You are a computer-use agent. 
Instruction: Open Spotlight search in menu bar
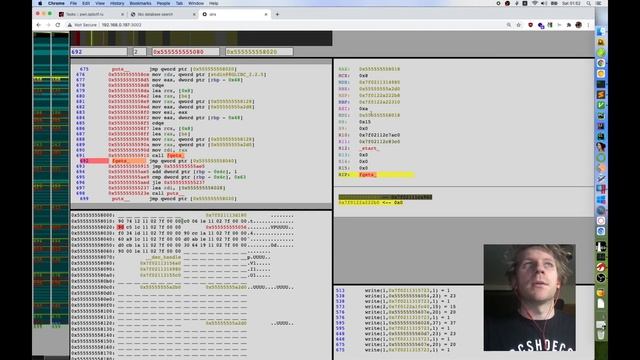coord(588,3)
